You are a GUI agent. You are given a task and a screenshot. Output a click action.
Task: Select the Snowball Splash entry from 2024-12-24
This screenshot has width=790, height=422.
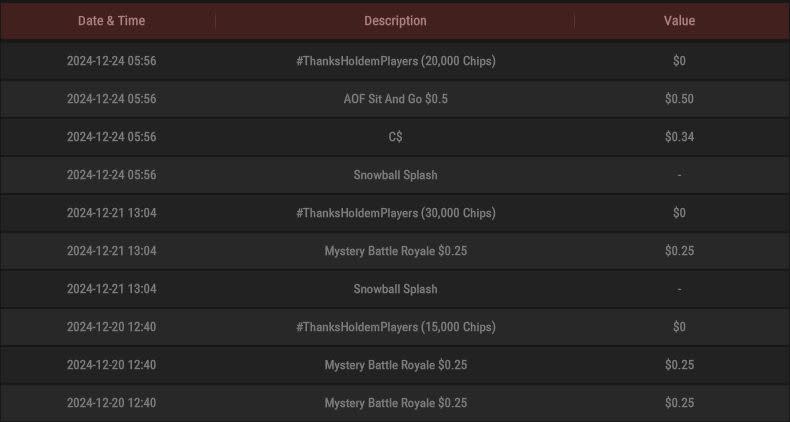395,175
